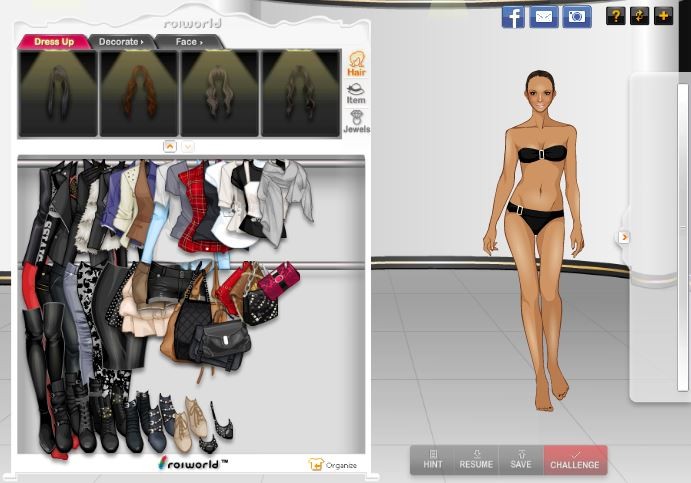Select the Jewels category icon
The height and width of the screenshot is (483, 691).
pyautogui.click(x=356, y=122)
